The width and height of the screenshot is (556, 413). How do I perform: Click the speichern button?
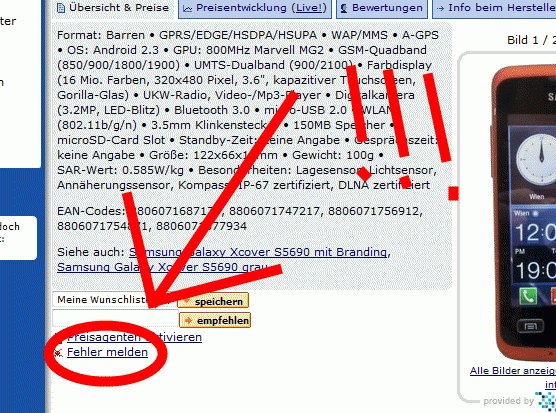point(213,301)
